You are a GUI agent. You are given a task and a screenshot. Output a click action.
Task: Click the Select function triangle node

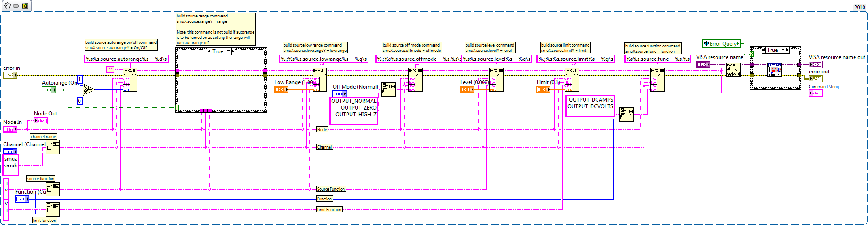(88, 90)
